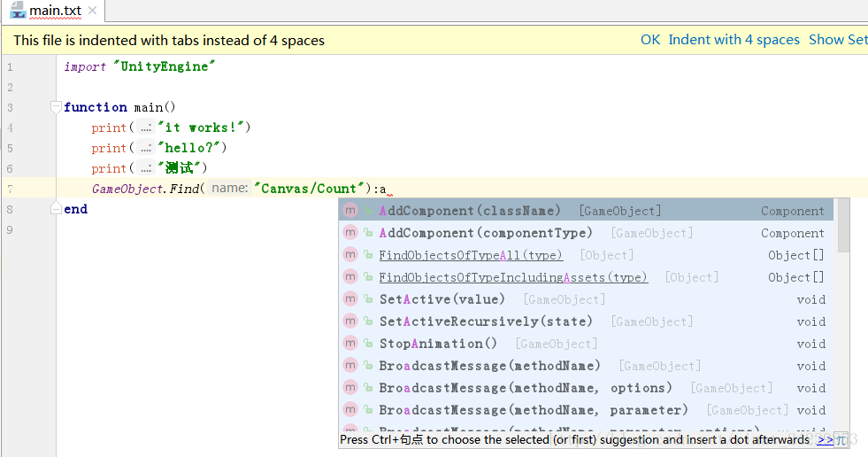Click public lock icon on FindObjectsOfTypeIncludingAssets row
The width and height of the screenshot is (868, 457).
click(368, 277)
